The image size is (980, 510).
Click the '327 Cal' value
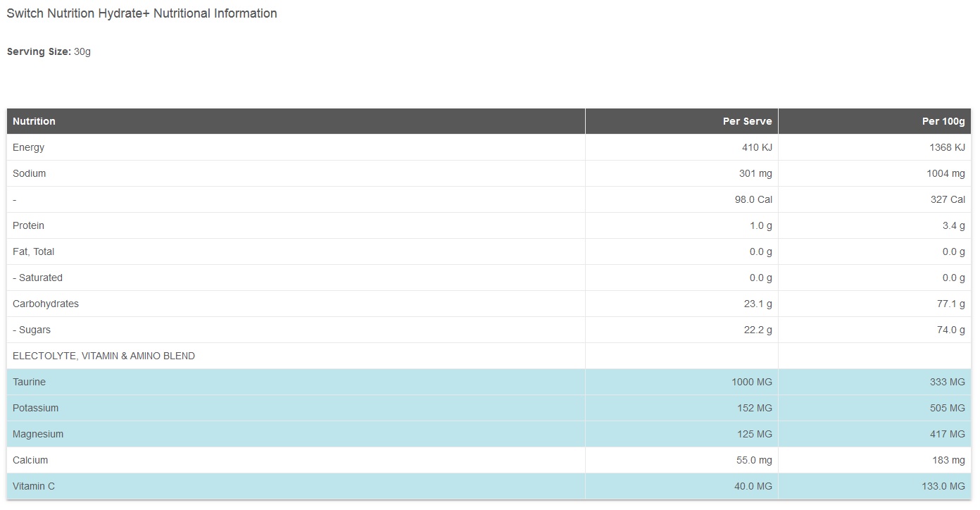coord(948,199)
